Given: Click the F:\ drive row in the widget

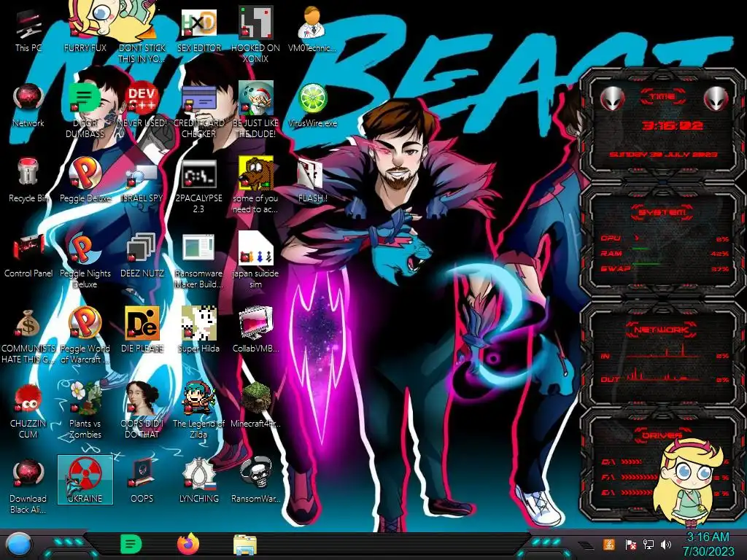Looking at the screenshot, I should [x=665, y=477].
